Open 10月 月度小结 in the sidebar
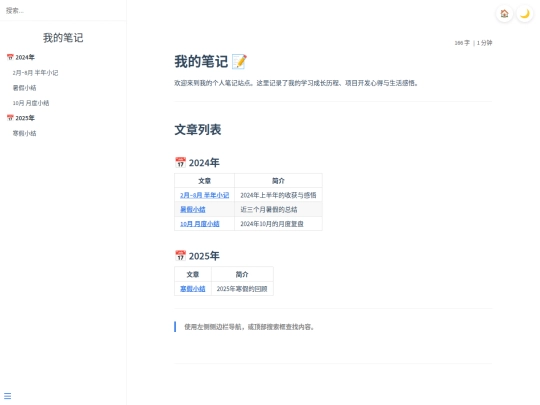The width and height of the screenshot is (540, 405). [31, 103]
